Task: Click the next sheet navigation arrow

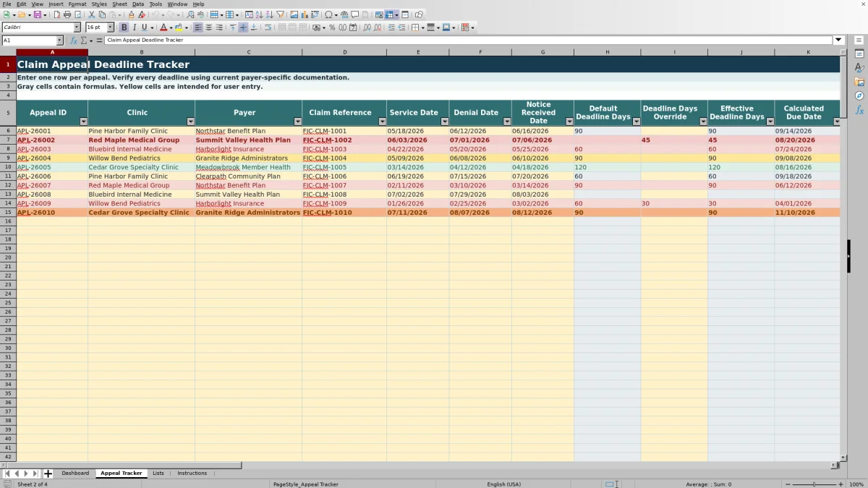Action: (x=26, y=474)
